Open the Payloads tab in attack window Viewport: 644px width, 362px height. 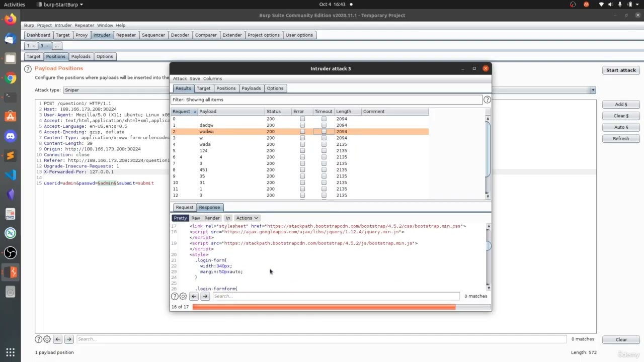251,88
